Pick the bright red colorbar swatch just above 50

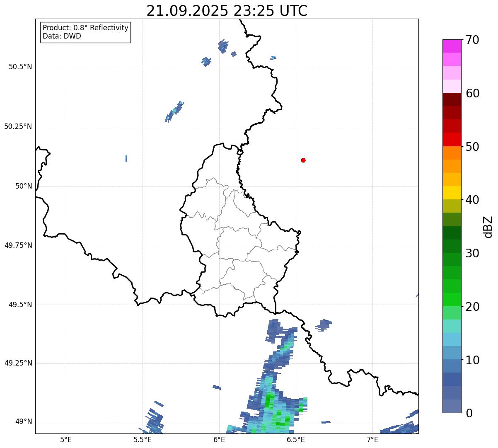tap(452, 139)
